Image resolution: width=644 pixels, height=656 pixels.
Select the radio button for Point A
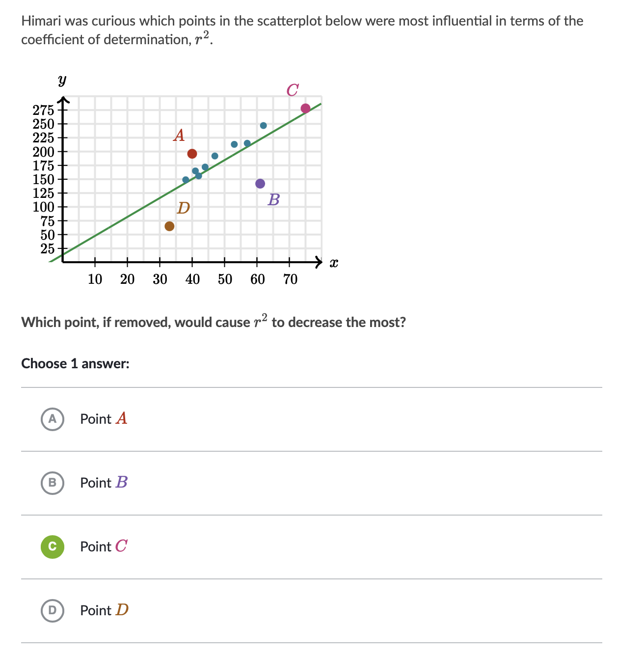(53, 419)
